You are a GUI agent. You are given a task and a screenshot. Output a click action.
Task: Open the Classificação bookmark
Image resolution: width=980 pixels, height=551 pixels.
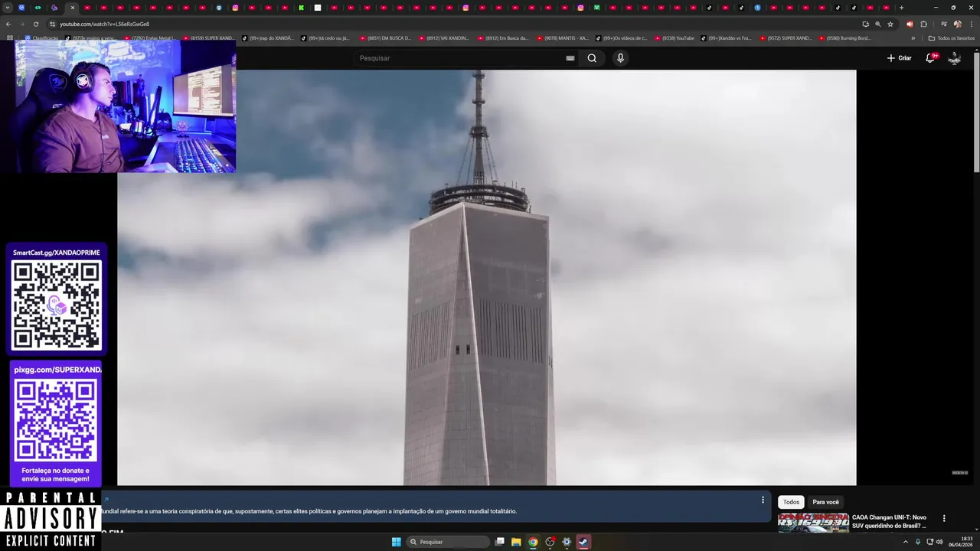tap(41, 38)
